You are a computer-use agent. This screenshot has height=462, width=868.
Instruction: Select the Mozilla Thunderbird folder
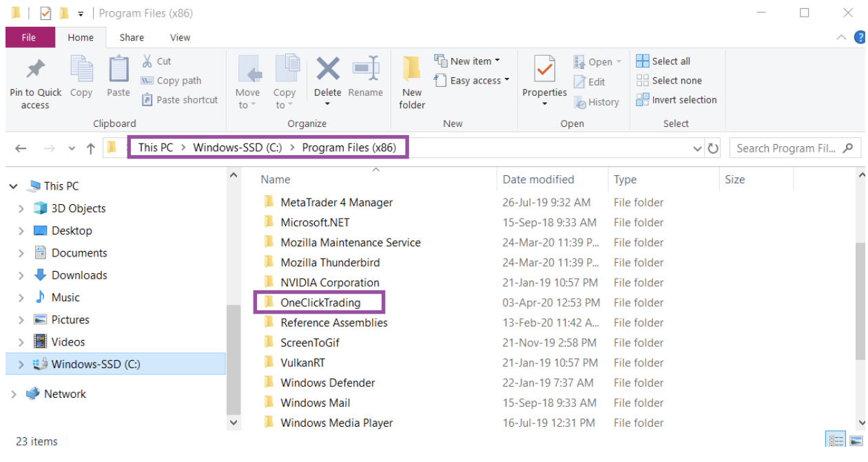click(330, 262)
